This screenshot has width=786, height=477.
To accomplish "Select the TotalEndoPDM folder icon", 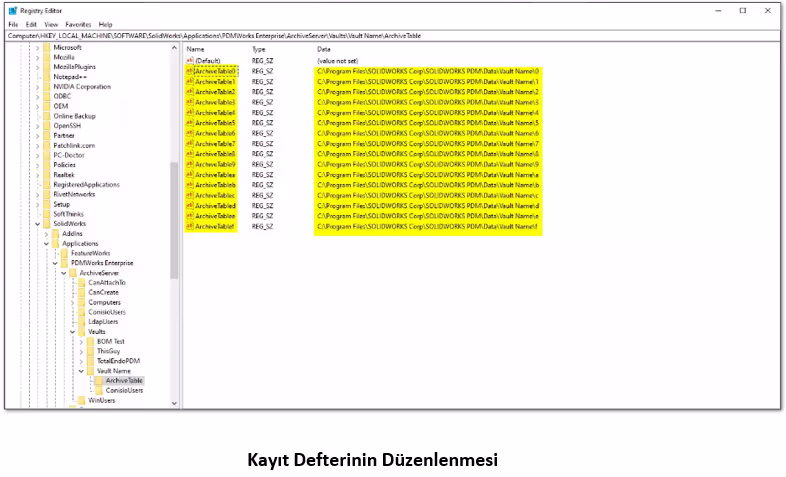I will click(90, 361).
